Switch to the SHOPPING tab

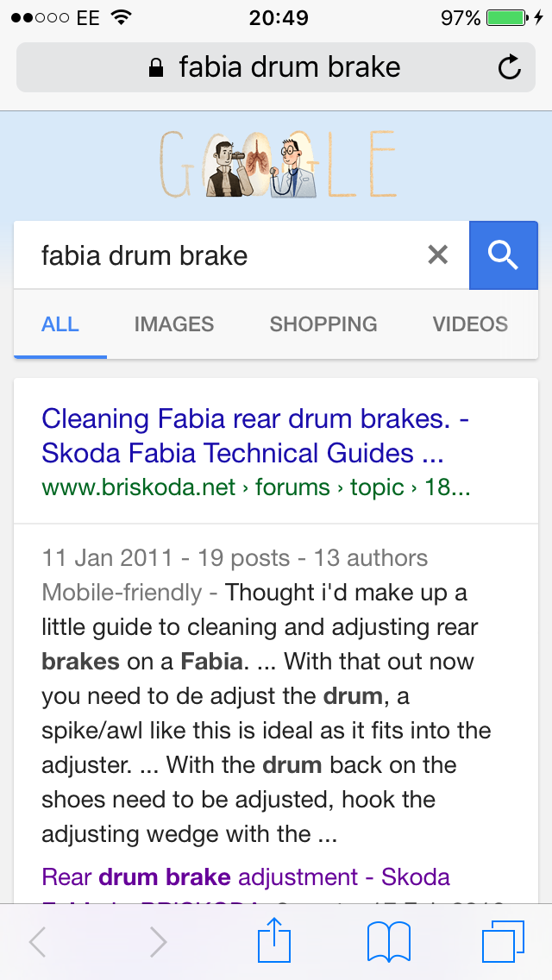pyautogui.click(x=323, y=324)
